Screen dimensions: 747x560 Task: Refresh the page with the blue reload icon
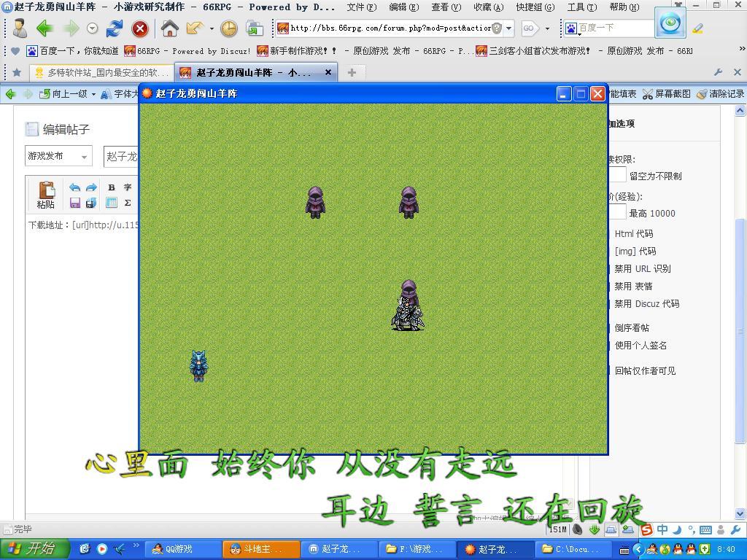coord(115,28)
